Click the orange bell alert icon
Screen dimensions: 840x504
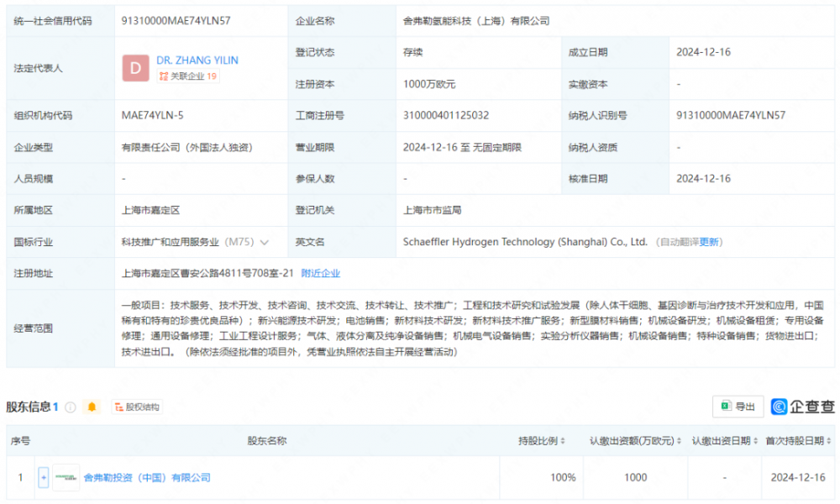click(x=92, y=407)
